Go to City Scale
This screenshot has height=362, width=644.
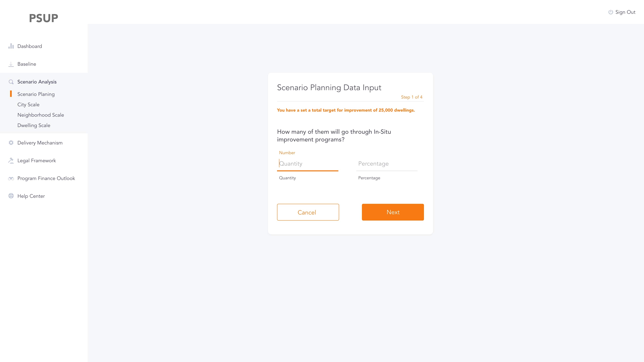28,105
